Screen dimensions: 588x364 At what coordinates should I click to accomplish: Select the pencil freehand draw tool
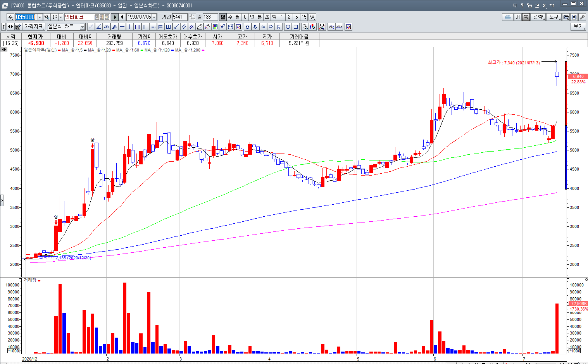(x=200, y=27)
